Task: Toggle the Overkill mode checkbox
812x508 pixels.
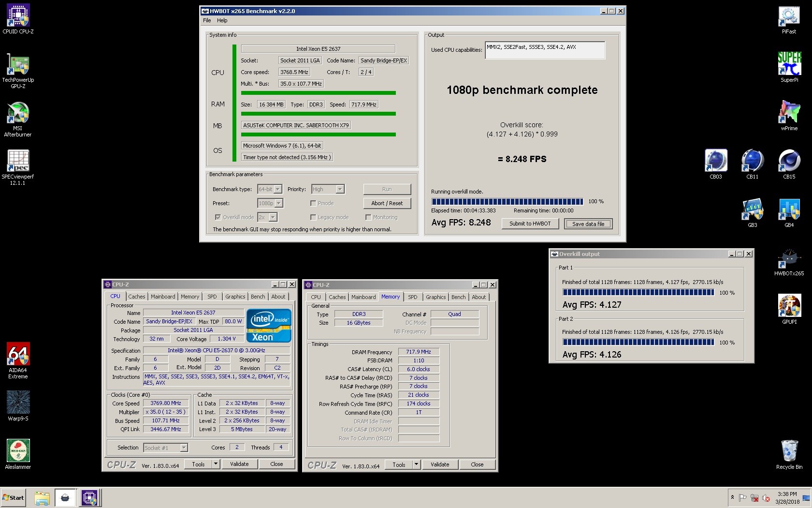Action: (x=217, y=217)
